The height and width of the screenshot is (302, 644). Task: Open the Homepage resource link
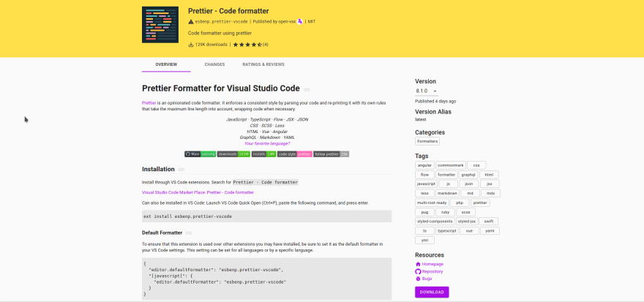click(x=433, y=264)
